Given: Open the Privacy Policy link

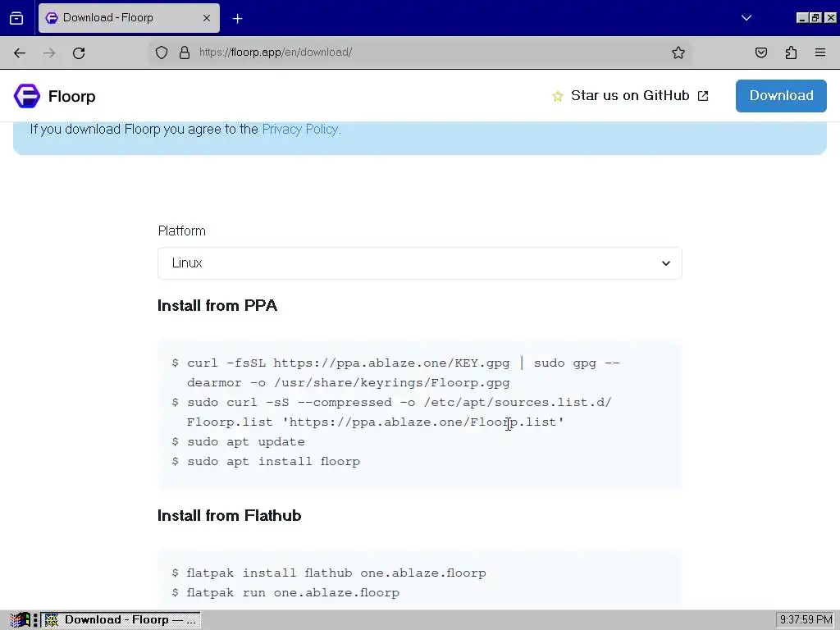Looking at the screenshot, I should click(x=300, y=129).
